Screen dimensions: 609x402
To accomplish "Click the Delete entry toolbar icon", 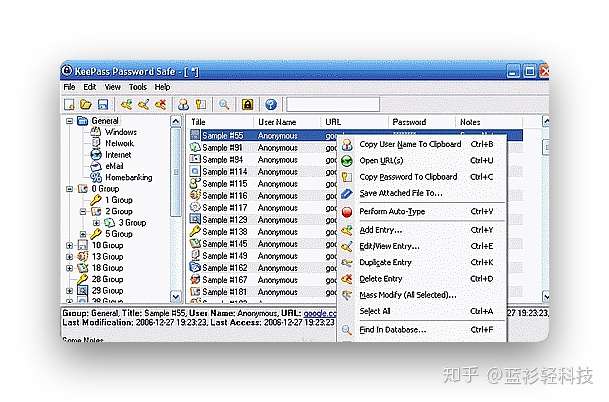I will 160,104.
